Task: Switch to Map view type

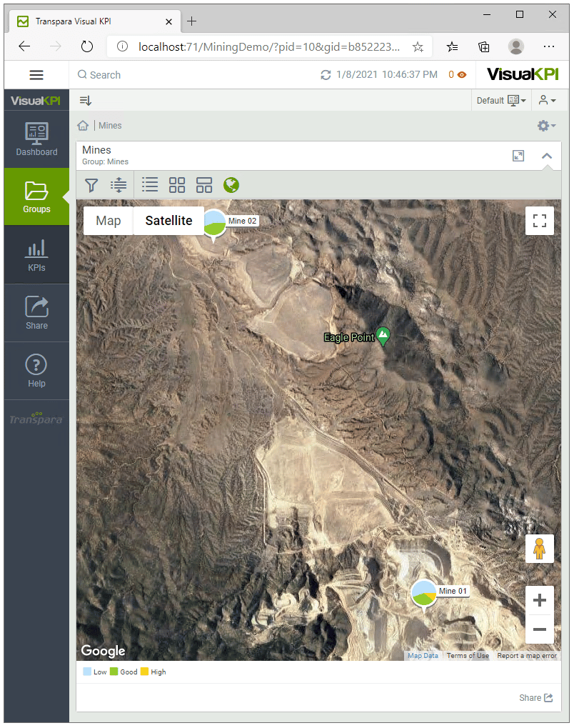Action: 109,221
